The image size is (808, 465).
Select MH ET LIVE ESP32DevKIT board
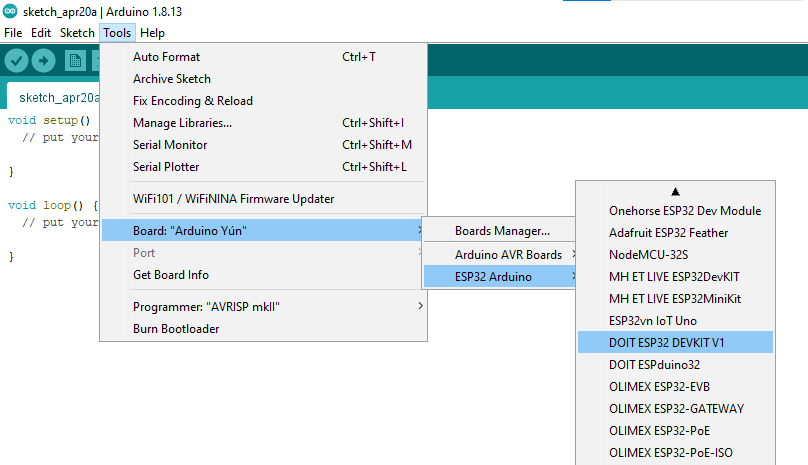(x=675, y=277)
